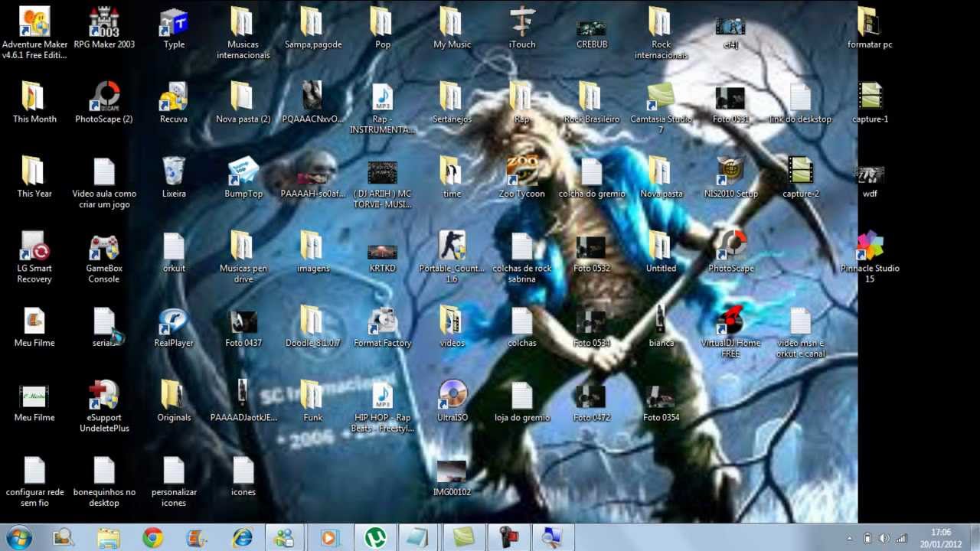Image resolution: width=980 pixels, height=551 pixels.
Task: Launch Internet Explorer from taskbar
Action: coord(242,538)
